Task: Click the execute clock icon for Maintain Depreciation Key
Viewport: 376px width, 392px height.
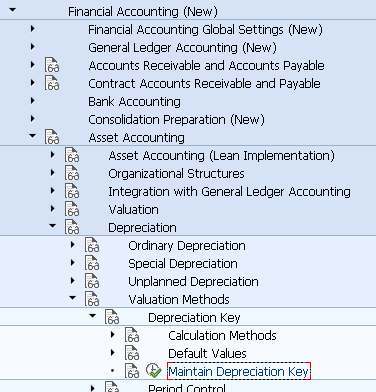Action: tap(153, 371)
